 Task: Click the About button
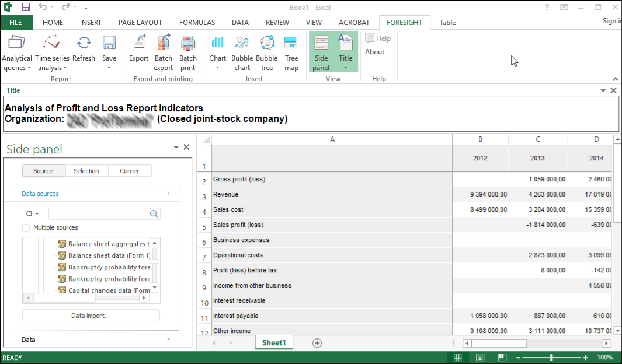[x=374, y=52]
